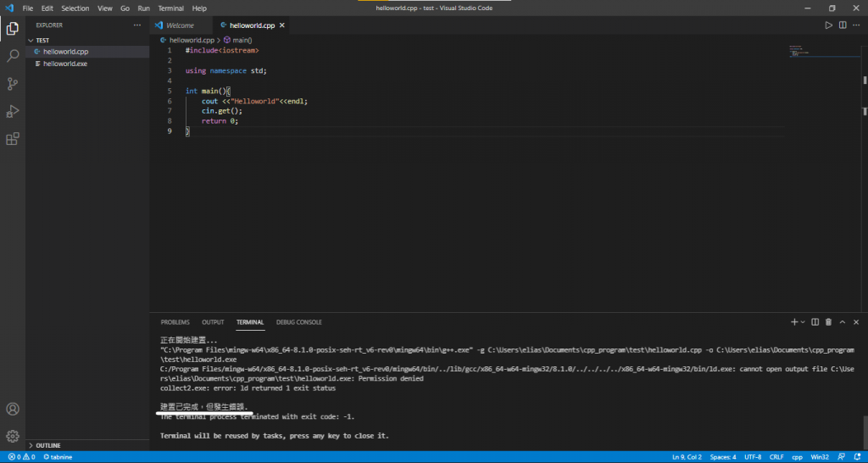This screenshot has width=868, height=463.
Task: Kill the terminal with trash icon
Action: pyautogui.click(x=829, y=321)
